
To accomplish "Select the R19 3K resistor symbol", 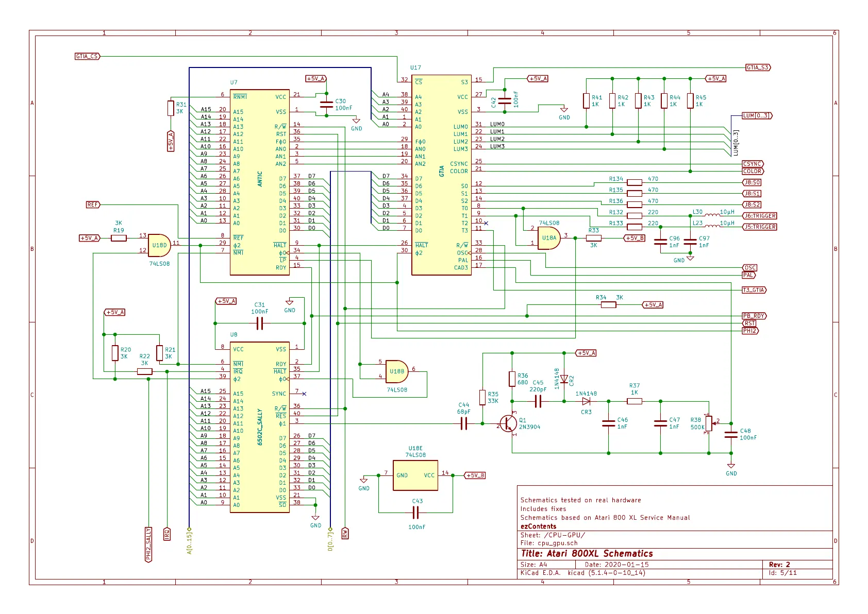I will (x=119, y=238).
